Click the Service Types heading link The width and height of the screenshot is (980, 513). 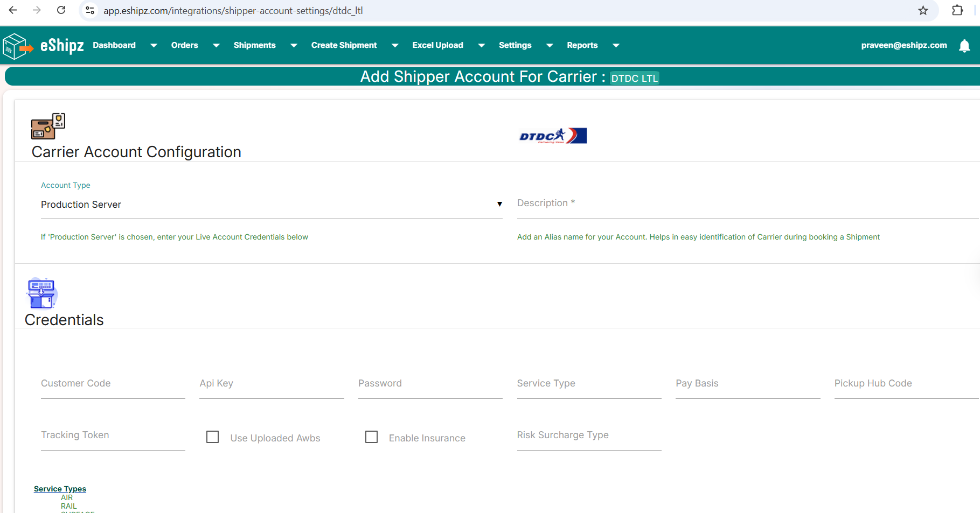60,489
